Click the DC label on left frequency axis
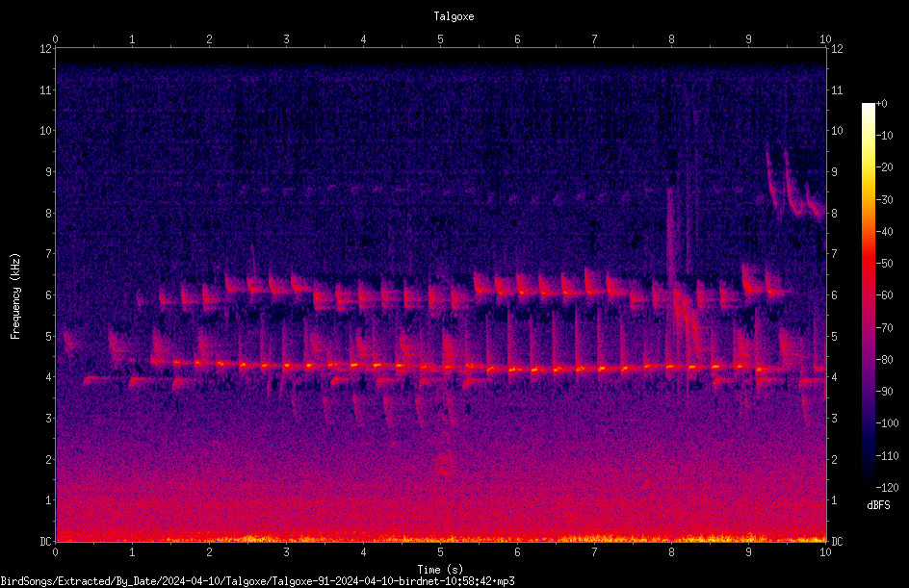The width and height of the screenshot is (909, 588). pyautogui.click(x=45, y=542)
